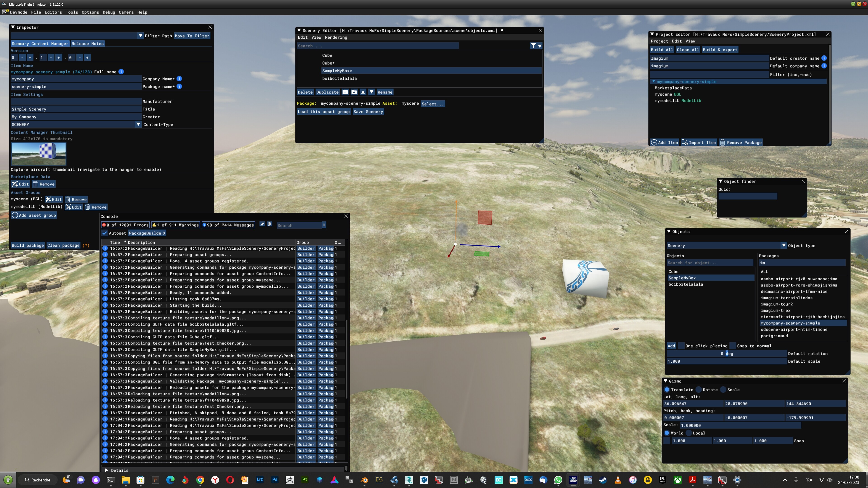Viewport: 868px width, 488px height.
Task: Open the Devmode menu
Action: (x=19, y=12)
